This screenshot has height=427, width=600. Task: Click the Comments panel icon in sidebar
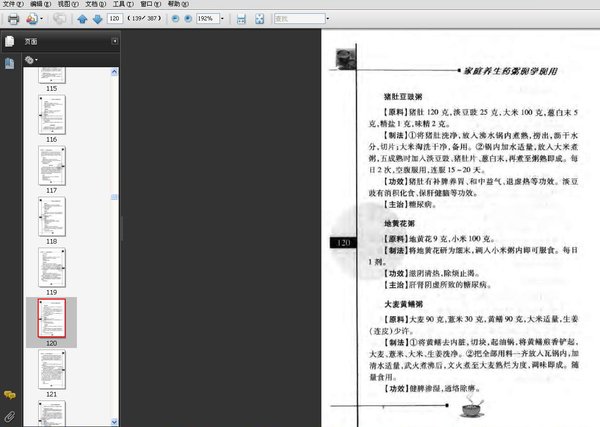click(10, 395)
